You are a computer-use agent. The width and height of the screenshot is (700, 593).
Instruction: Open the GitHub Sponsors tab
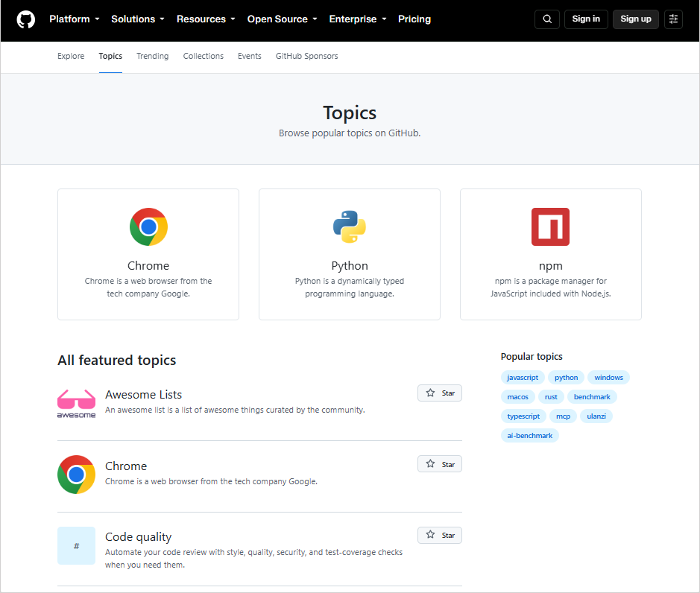pyautogui.click(x=306, y=56)
